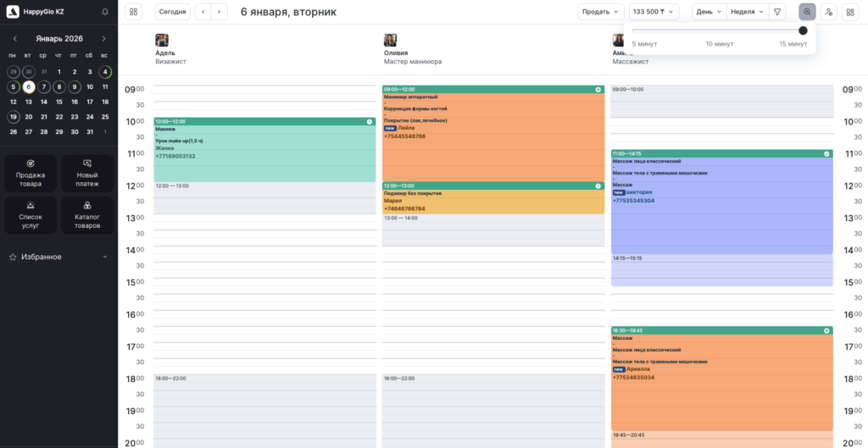Open the День view dropdown

709,12
